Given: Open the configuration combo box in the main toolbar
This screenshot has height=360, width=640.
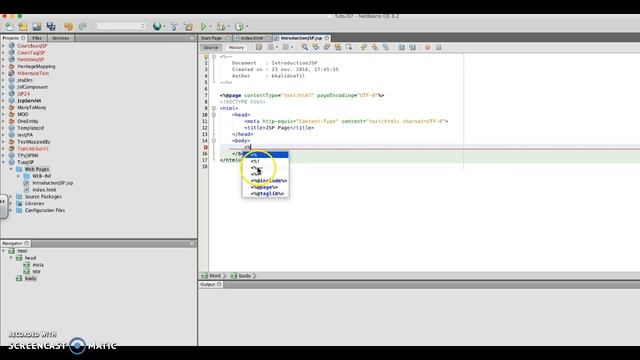Looking at the screenshot, I should click(x=121, y=27).
